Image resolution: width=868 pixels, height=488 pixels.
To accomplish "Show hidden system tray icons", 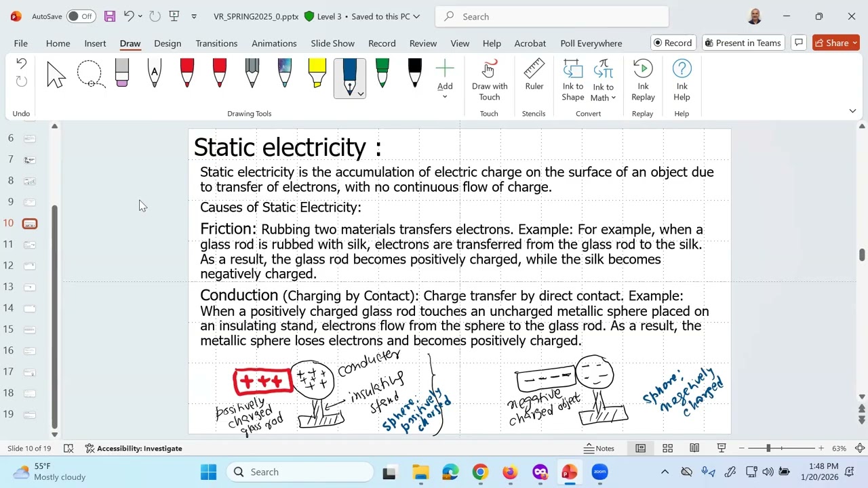I will pos(665,472).
